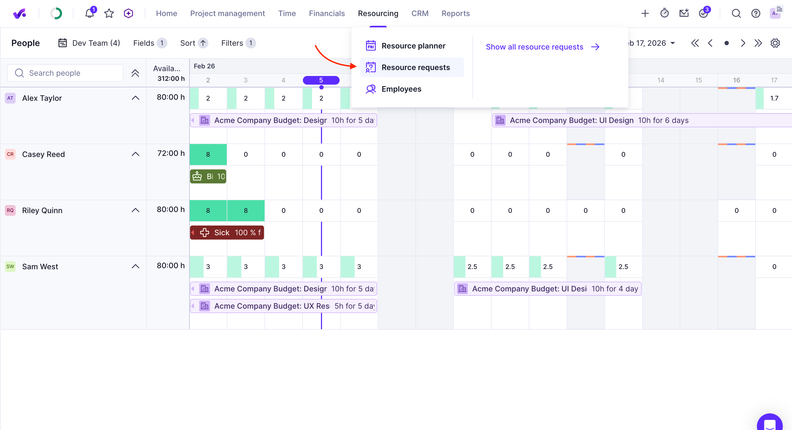The image size is (792, 430).
Task: Open Sort options
Action: pos(194,43)
